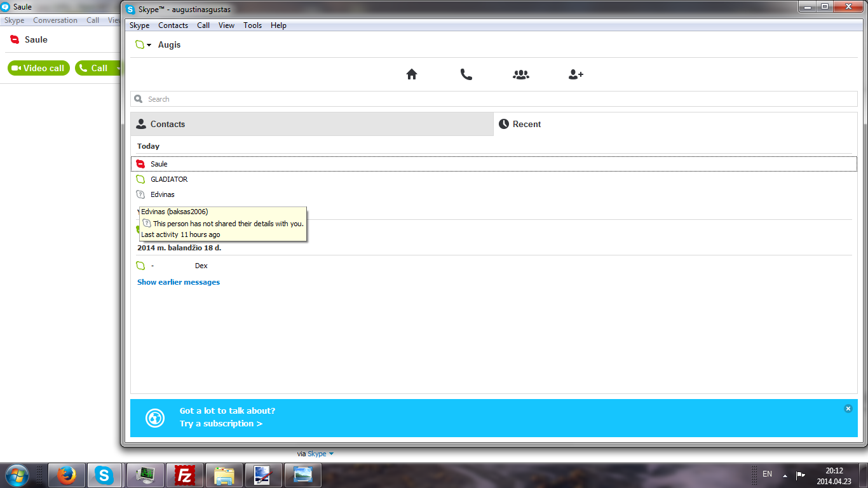The image size is (868, 488).
Task: Click the Today section header
Action: (148, 146)
